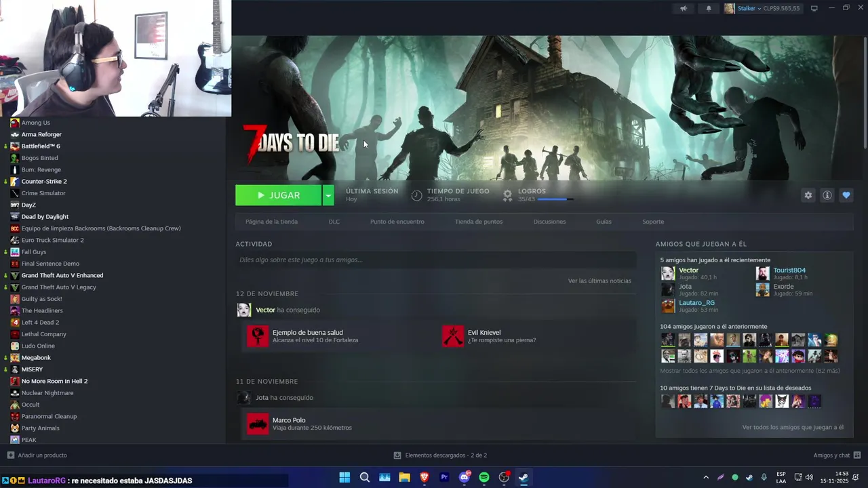Toggle the favorite heart icon
The image size is (868, 488).
coord(846,195)
